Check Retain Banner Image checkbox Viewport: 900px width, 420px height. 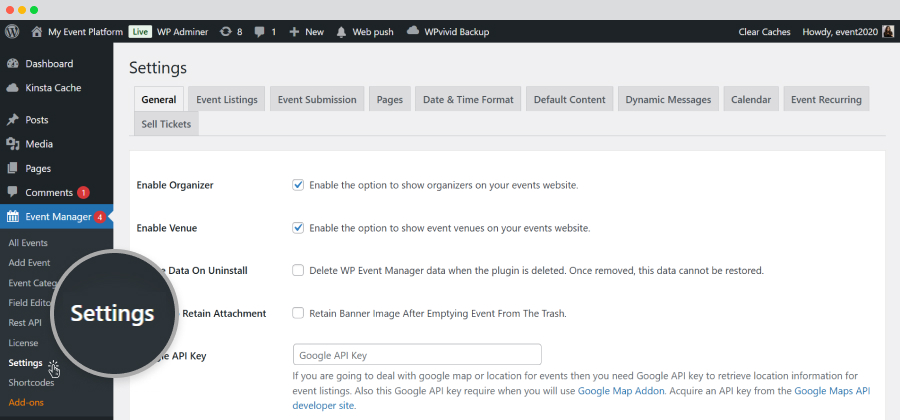point(298,313)
